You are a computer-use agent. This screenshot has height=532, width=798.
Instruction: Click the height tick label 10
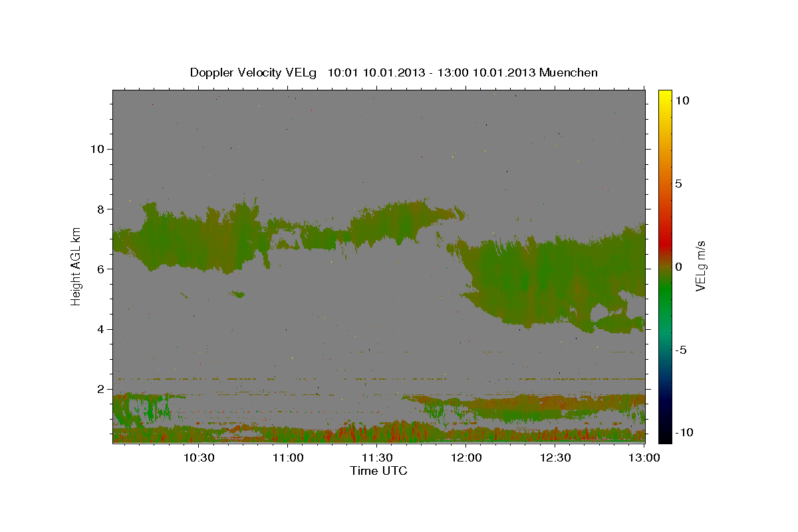coord(98,149)
